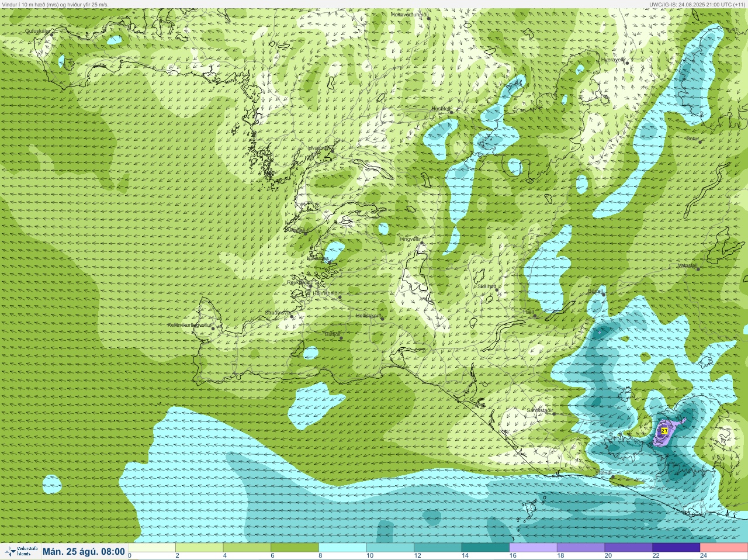Image resolution: width=748 pixels, height=560 pixels.
Task: Click the Kjalarnes place label
Action: point(317,258)
